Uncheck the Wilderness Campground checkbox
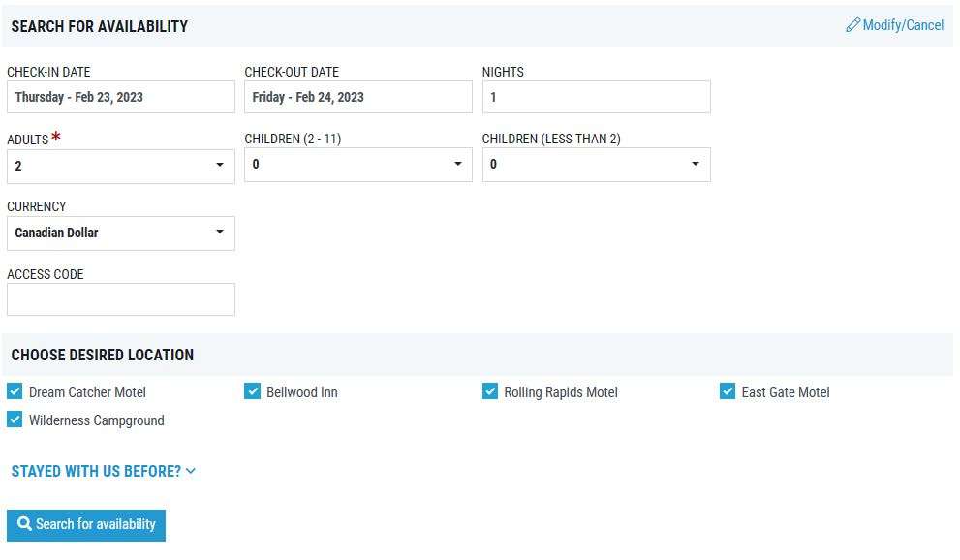960x560 pixels. pyautogui.click(x=15, y=420)
